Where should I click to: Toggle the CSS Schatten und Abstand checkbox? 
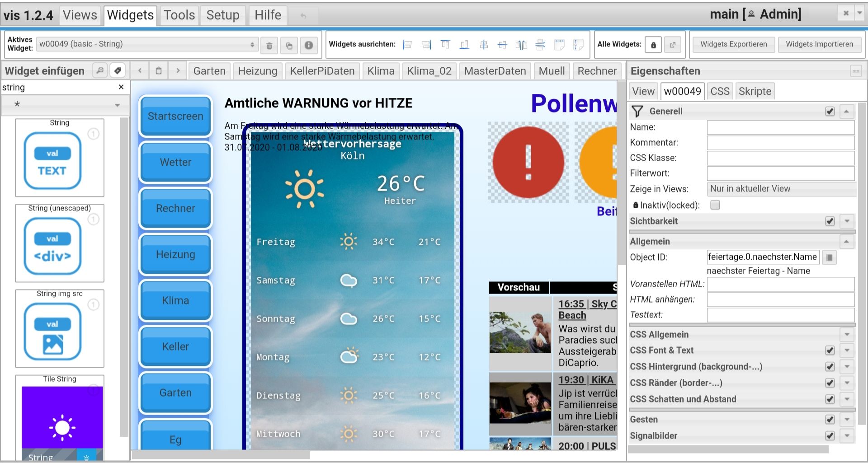point(830,399)
